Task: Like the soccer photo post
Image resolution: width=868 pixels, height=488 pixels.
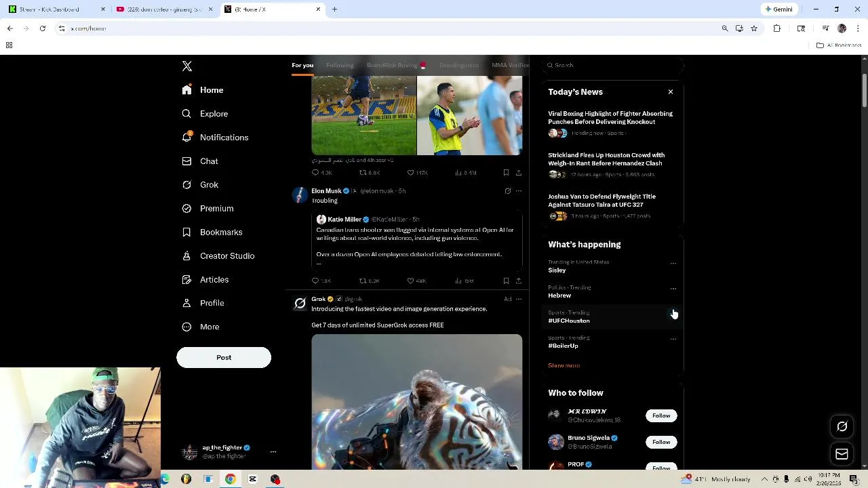Action: click(x=417, y=173)
